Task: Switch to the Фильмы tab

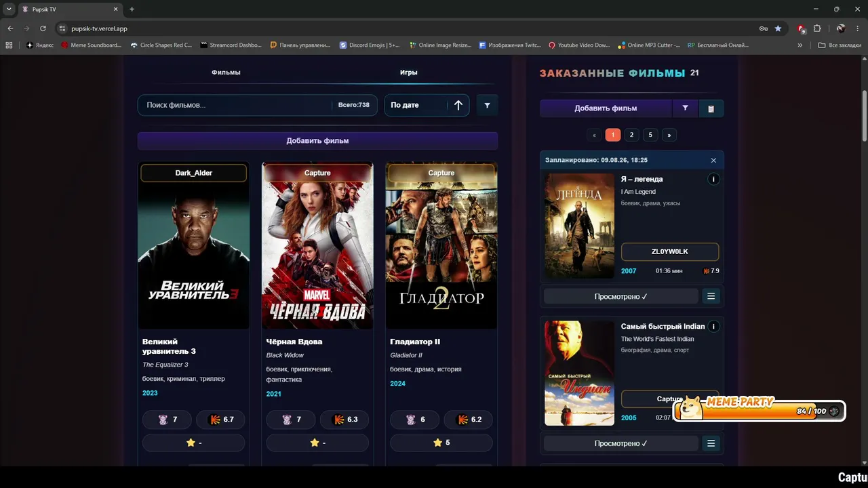Action: pyautogui.click(x=226, y=73)
